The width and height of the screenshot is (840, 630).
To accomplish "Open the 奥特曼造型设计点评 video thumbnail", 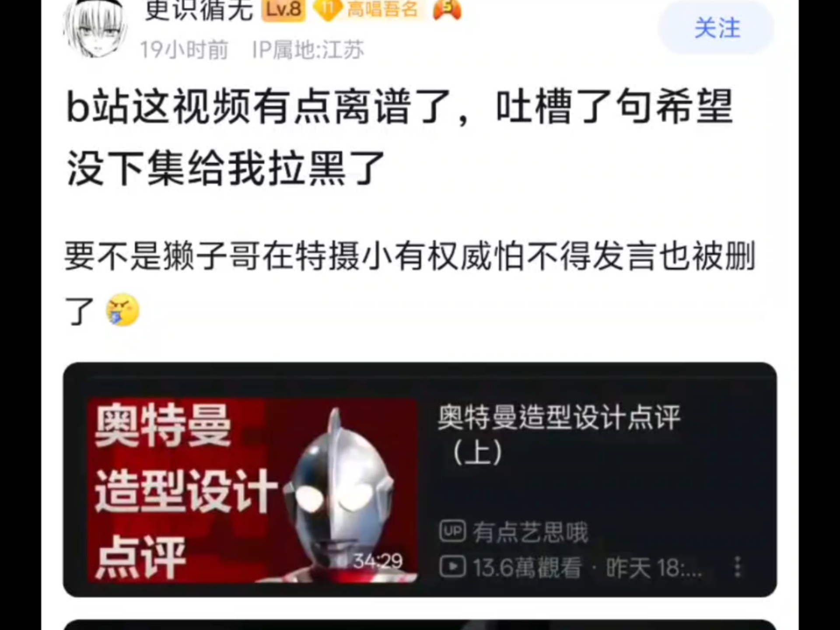I will (252, 490).
